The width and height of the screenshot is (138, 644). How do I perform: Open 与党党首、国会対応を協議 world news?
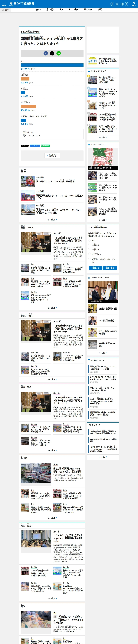107,309
